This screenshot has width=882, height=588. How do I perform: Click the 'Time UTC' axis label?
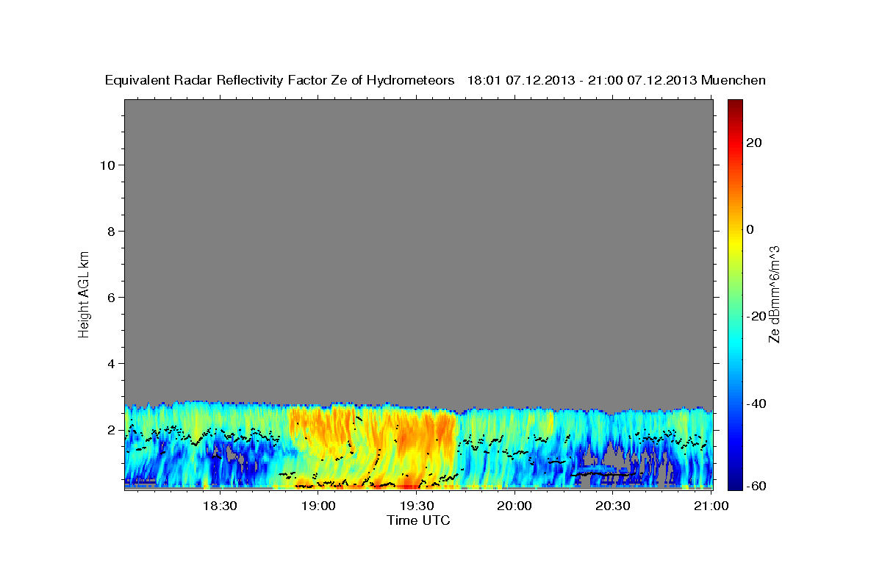pos(418,520)
